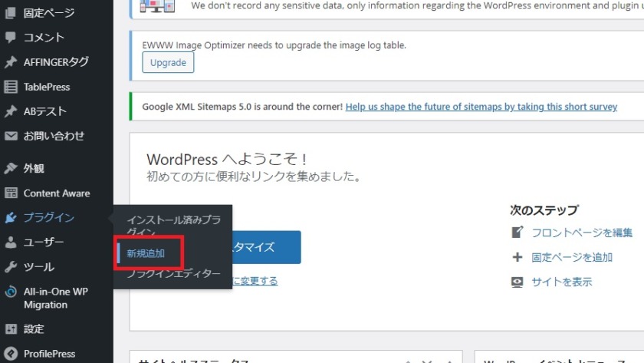Click the AFFINGERタグ pin icon

(11, 62)
